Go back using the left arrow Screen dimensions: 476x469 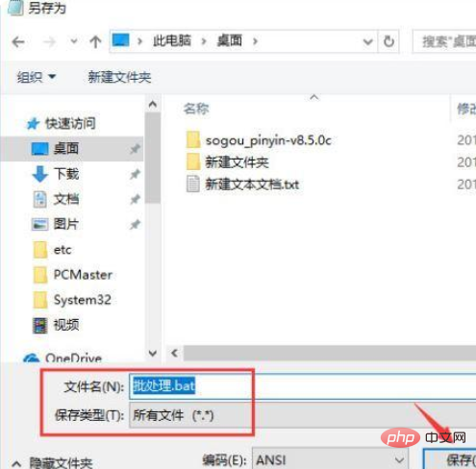tap(18, 42)
